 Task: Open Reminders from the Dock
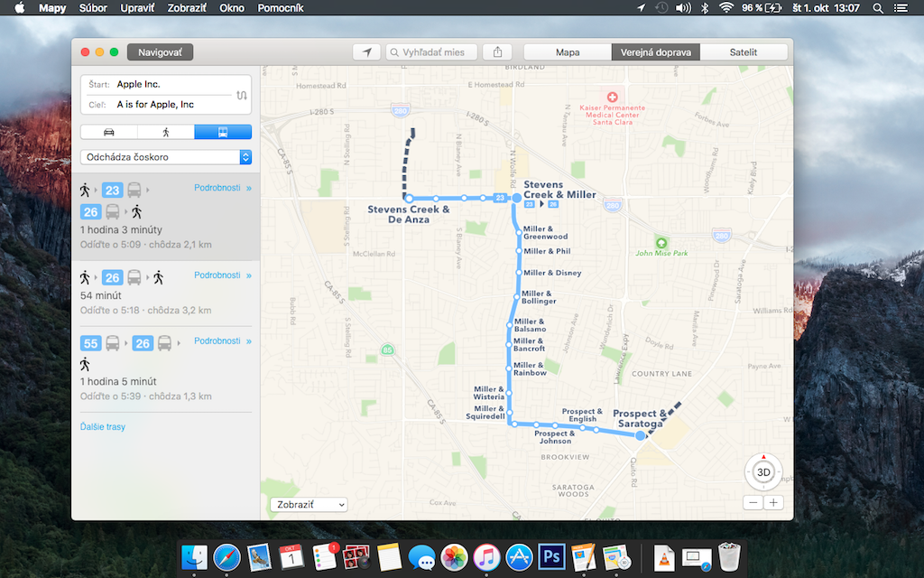pyautogui.click(x=324, y=556)
